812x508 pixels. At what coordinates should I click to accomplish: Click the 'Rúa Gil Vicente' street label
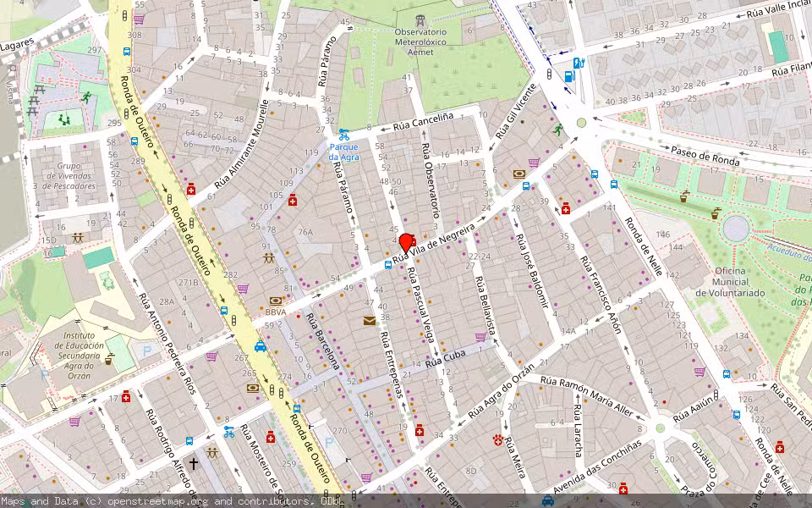[515, 110]
